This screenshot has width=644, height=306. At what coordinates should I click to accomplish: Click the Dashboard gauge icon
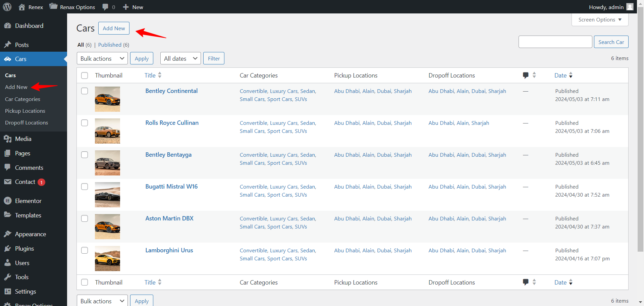point(8,26)
